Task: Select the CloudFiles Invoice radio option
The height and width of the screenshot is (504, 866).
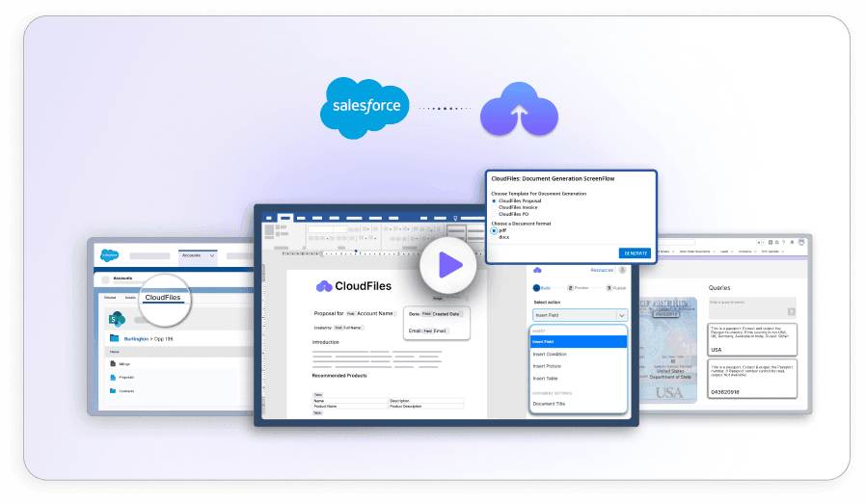Action: coord(494,207)
